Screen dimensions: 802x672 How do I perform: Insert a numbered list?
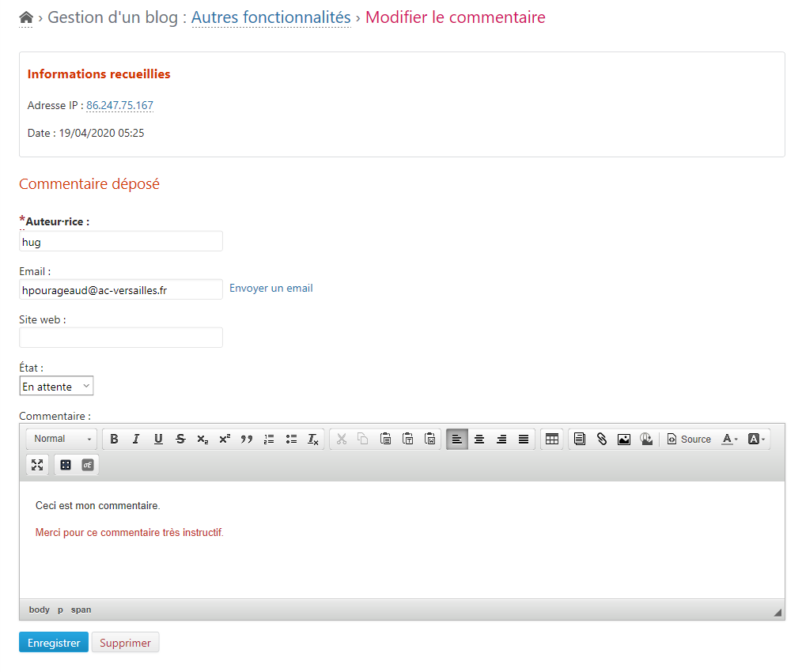[269, 439]
